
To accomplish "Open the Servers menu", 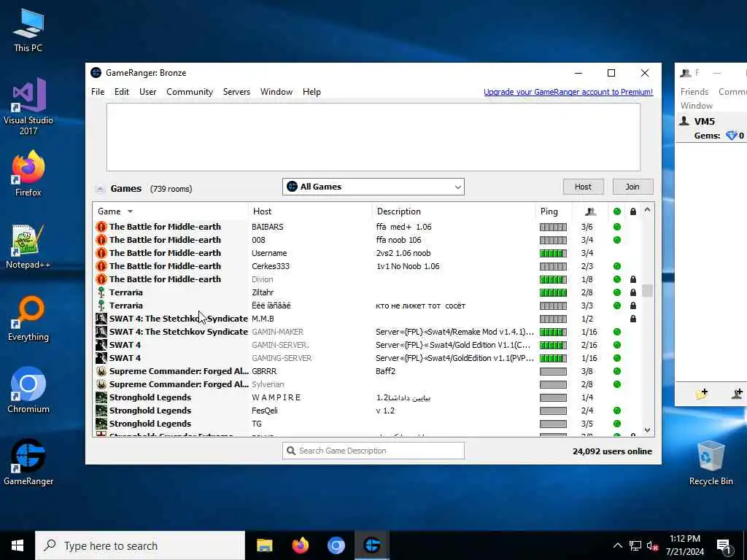I will click(236, 92).
